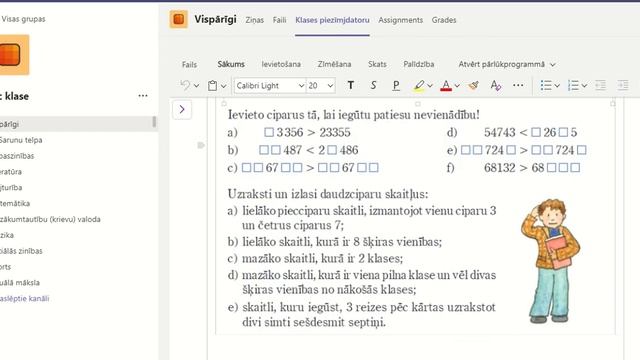Click the Vispārīgi team icon in header
Image resolution: width=640 pixels, height=360 pixels.
tap(179, 19)
